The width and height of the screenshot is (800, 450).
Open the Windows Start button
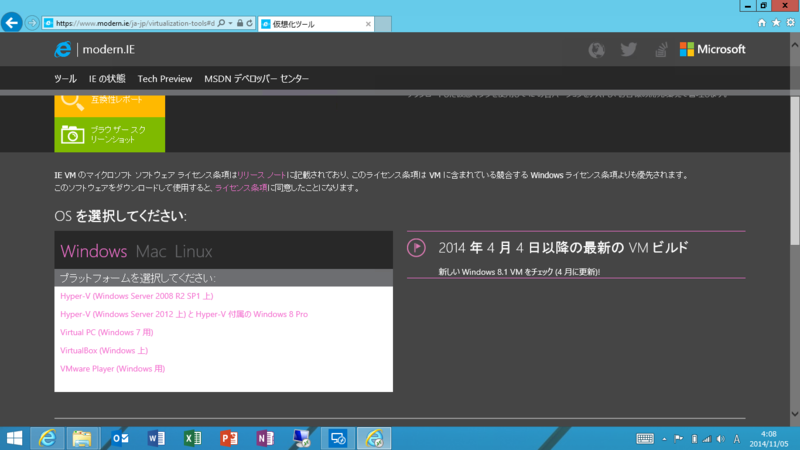coord(14,438)
